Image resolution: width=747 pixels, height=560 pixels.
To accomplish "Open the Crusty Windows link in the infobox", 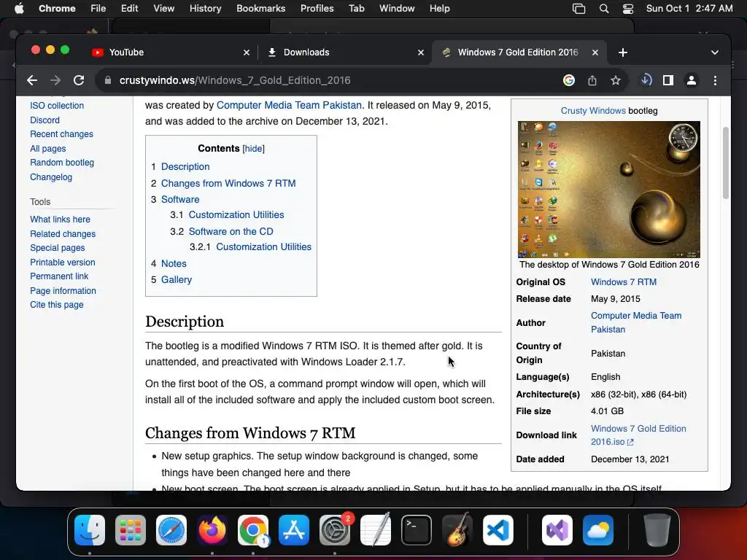I will [592, 111].
